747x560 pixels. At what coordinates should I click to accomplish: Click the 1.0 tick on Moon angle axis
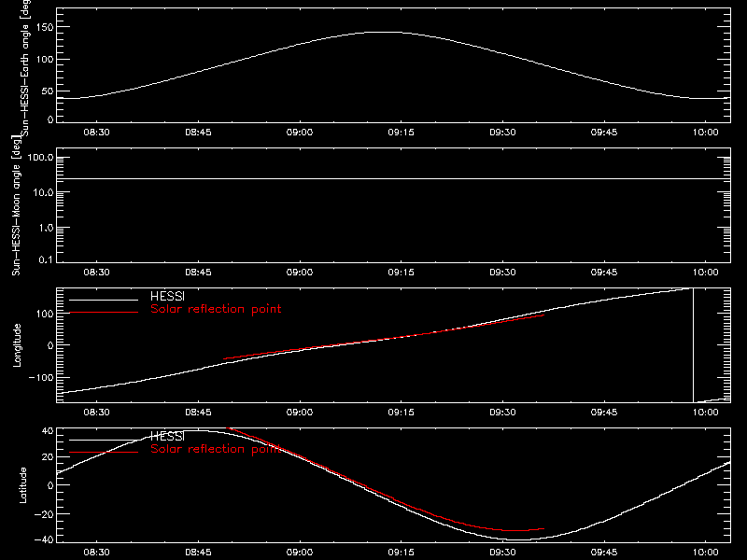46,228
